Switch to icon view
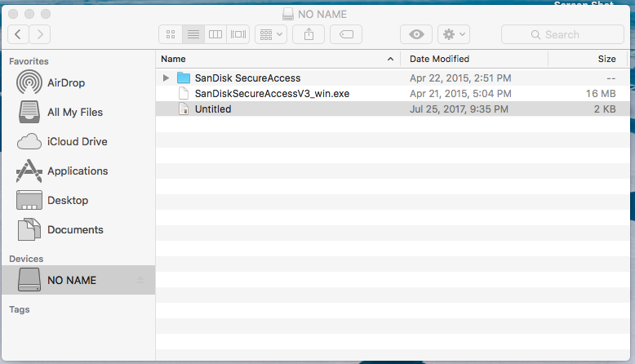Screen dimensions: 635x364 tap(171, 34)
